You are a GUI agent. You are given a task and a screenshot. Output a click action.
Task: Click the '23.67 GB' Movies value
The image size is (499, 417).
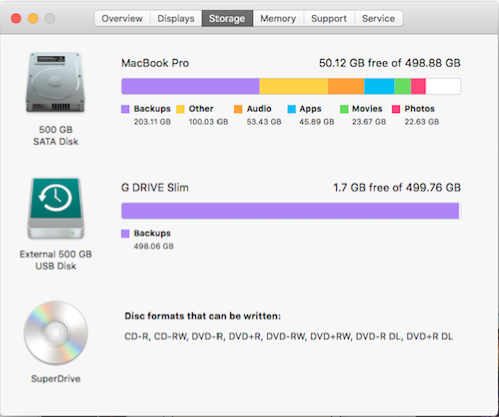(x=369, y=122)
